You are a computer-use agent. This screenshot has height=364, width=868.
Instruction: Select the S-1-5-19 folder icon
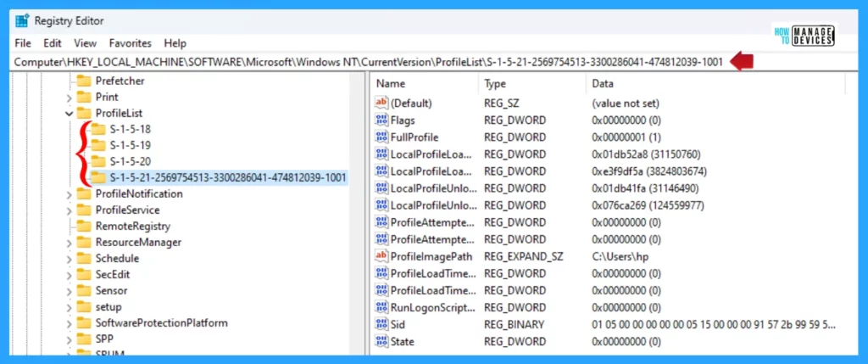[98, 145]
